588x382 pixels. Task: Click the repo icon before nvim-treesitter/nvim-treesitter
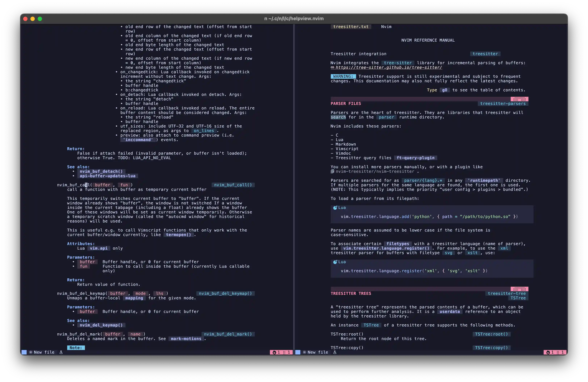[333, 171]
